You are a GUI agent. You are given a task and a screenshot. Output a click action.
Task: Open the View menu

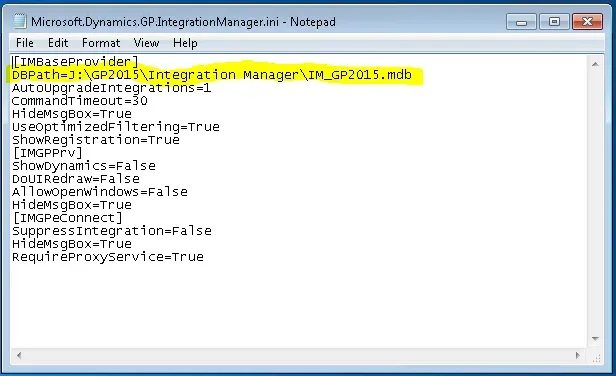(x=146, y=42)
